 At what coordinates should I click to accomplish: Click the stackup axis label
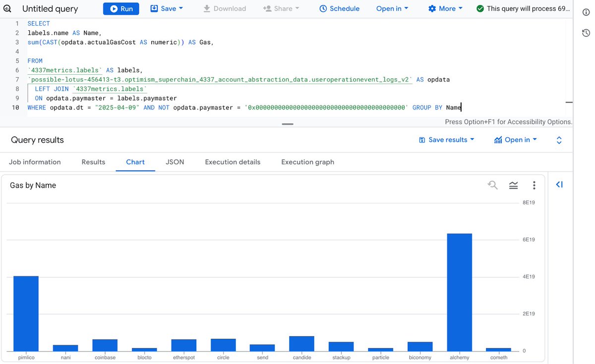tap(341, 358)
